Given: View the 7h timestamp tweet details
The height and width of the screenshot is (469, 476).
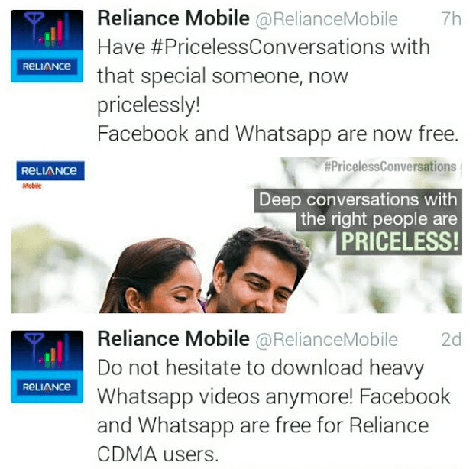Looking at the screenshot, I should click(451, 19).
